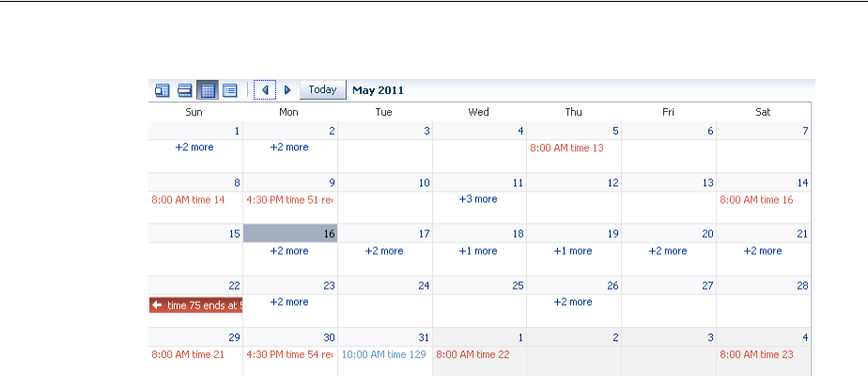Viewport: 868px width, 376px height.
Task: Open '8:00 AM time 22' on June 1
Action: click(x=473, y=354)
